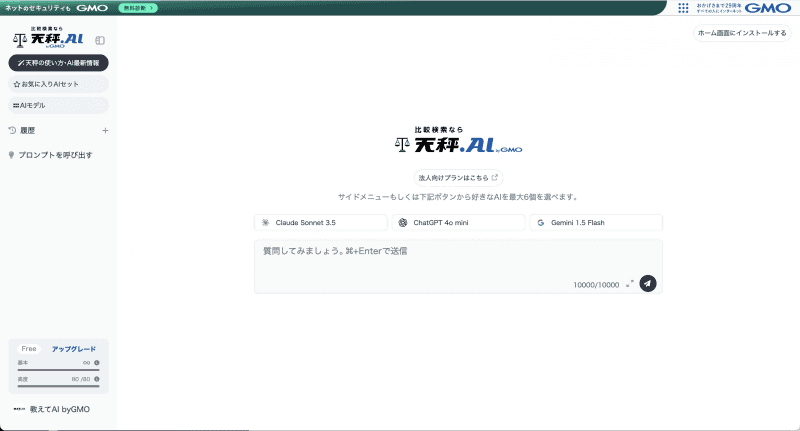Screen dimensions: 800x431
Task: Click the 80 /80 quota value
Action: pos(81,379)
